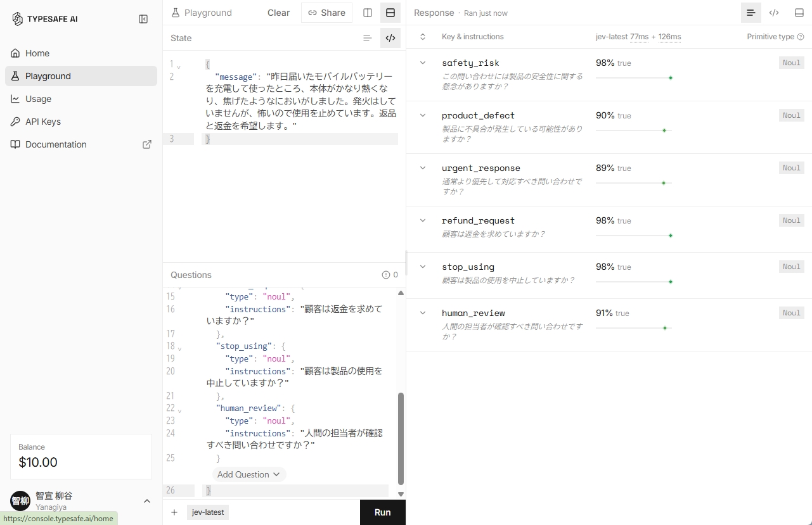Expand or collapse all response rows
Screen dimensions: 812x525
[x=423, y=37]
